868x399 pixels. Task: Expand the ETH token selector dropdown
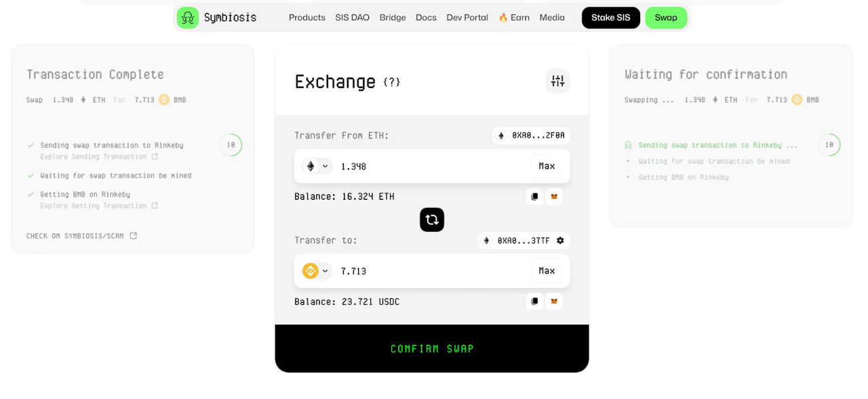(x=317, y=166)
